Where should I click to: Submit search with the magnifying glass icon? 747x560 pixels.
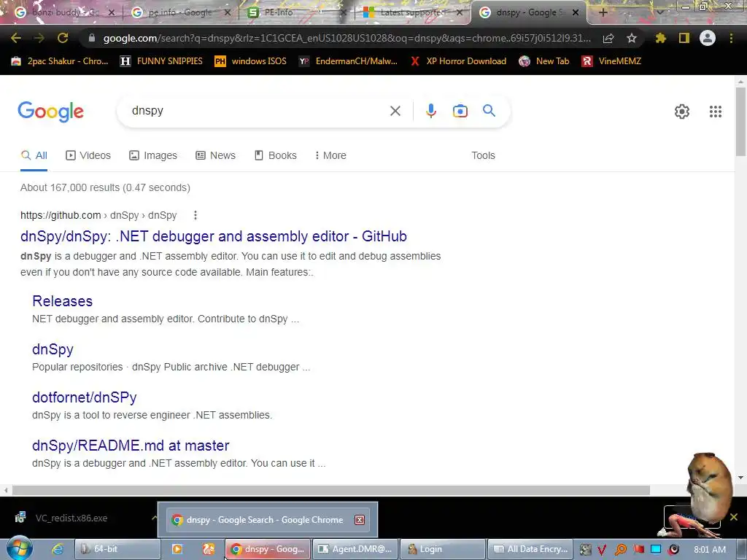(x=489, y=111)
